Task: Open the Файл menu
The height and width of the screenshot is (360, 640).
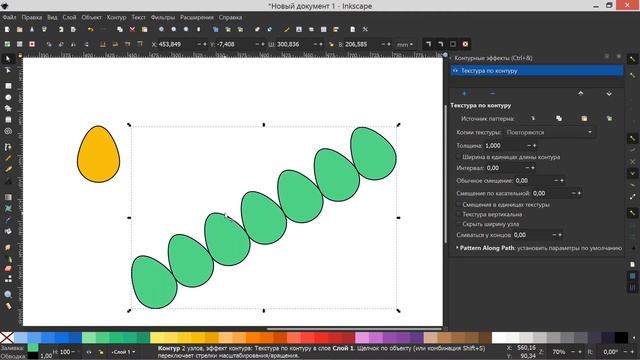Action: point(9,17)
